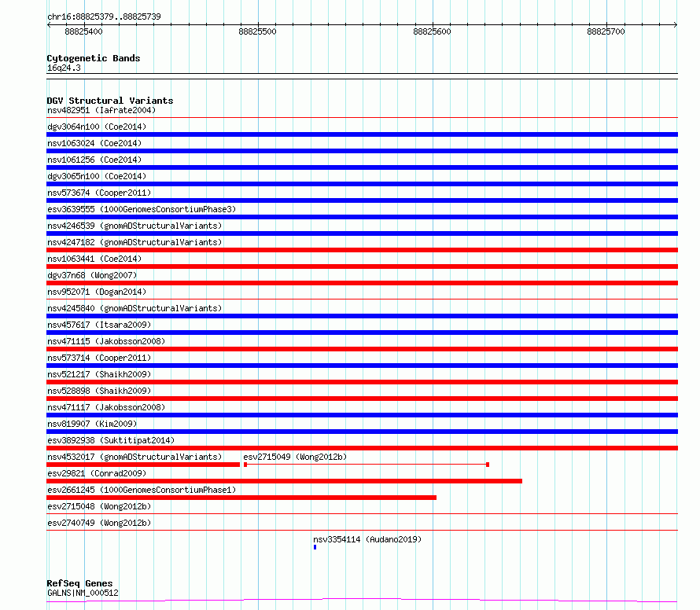Click the Cytogenetic Bands track title

coord(94,58)
